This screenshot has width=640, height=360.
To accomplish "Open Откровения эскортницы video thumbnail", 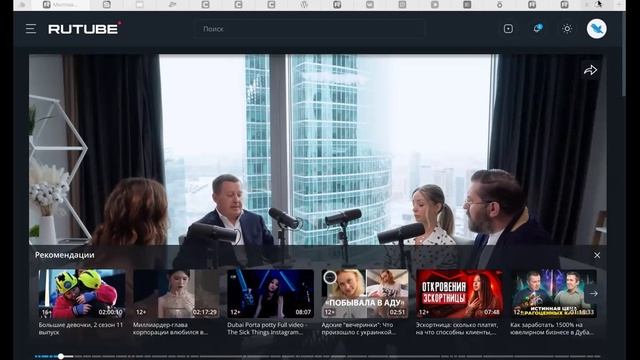I will coord(459,293).
